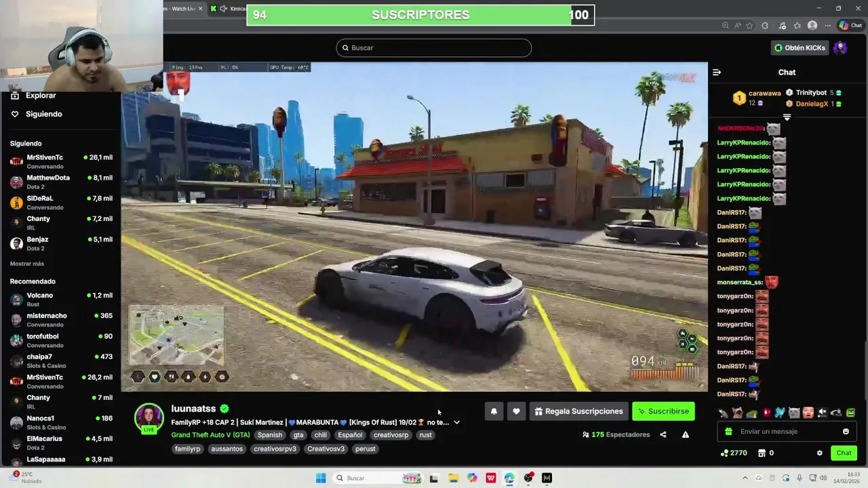Select the Spanish tag
Screen dimensions: 868x488
(269, 435)
